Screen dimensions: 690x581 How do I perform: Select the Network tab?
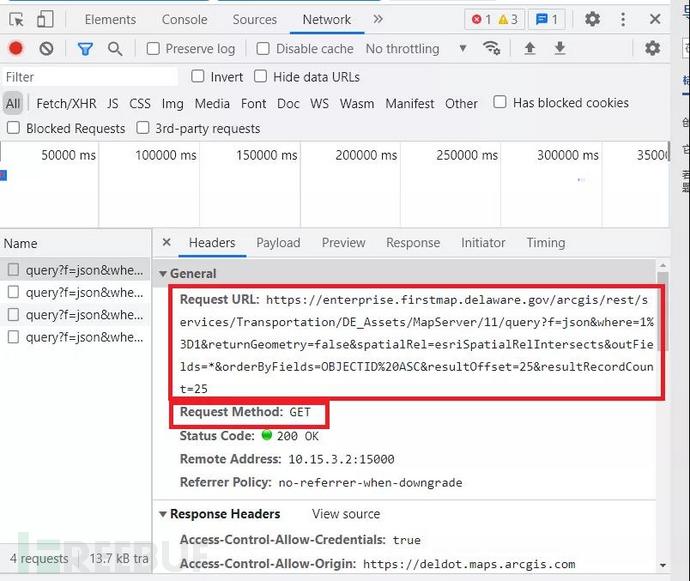tap(327, 19)
